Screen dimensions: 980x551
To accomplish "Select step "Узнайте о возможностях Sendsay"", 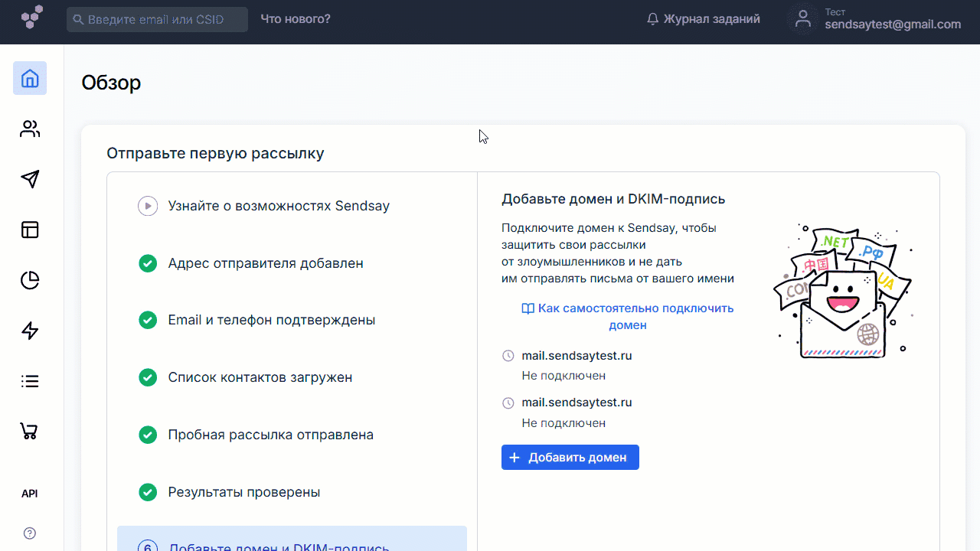I will tap(279, 206).
